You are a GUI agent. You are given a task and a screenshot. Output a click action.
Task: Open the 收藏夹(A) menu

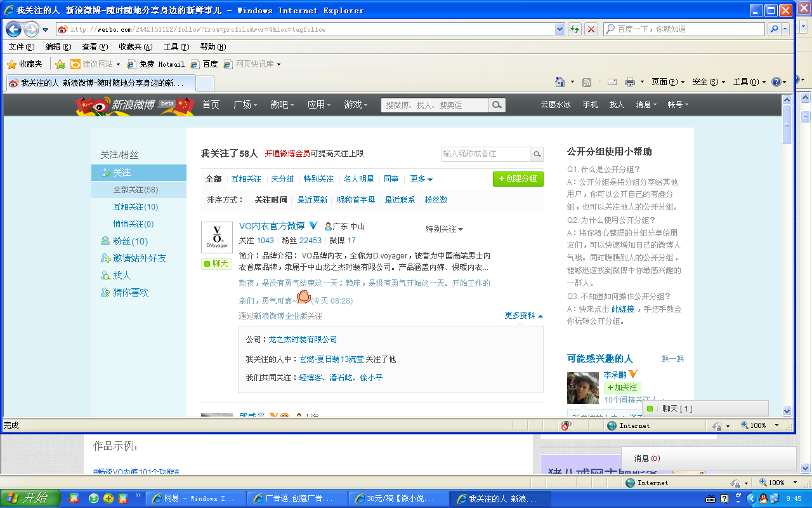136,47
